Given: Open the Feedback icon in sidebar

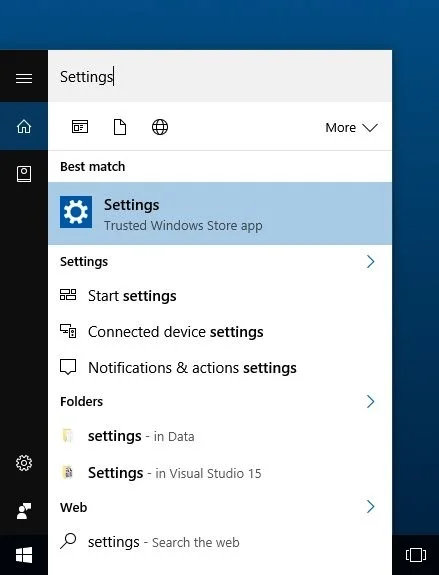Looking at the screenshot, I should coord(24,511).
